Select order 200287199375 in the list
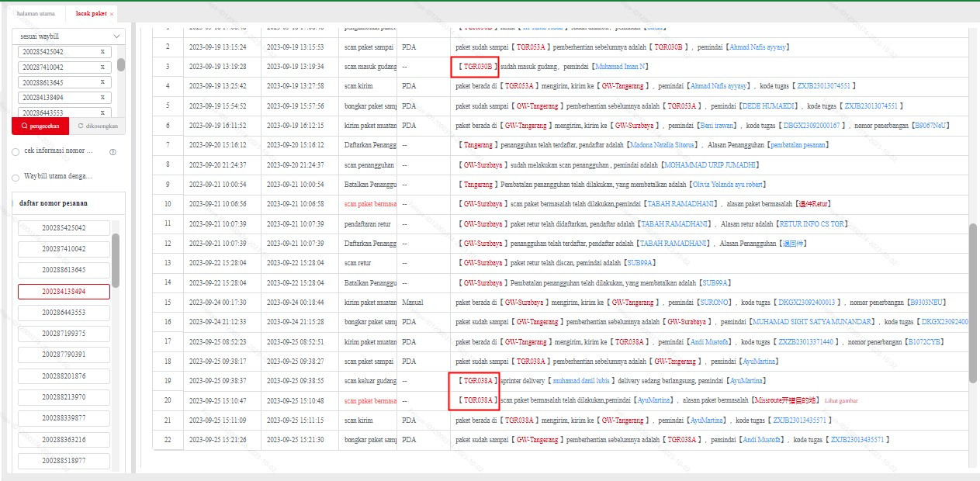The height and width of the screenshot is (481, 980). coord(64,334)
